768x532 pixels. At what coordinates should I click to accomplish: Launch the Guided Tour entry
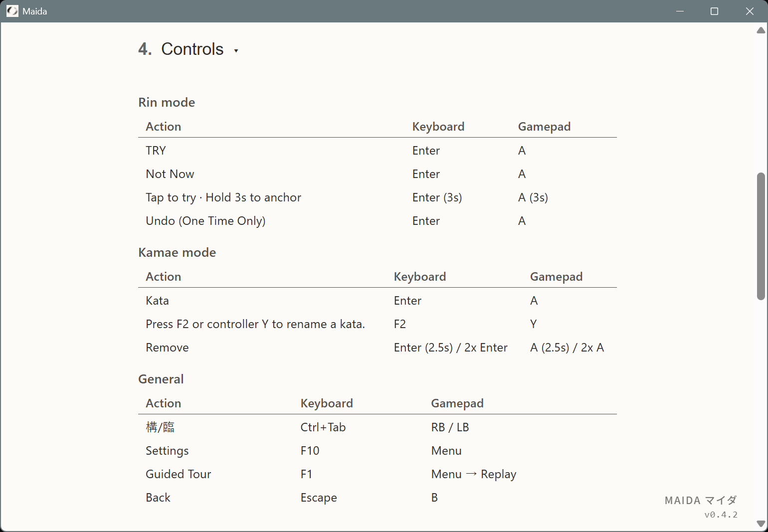[x=178, y=474]
